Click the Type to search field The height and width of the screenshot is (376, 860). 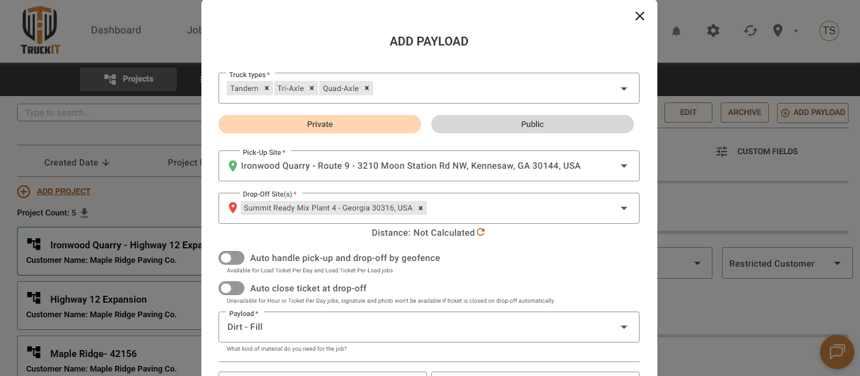(x=110, y=113)
